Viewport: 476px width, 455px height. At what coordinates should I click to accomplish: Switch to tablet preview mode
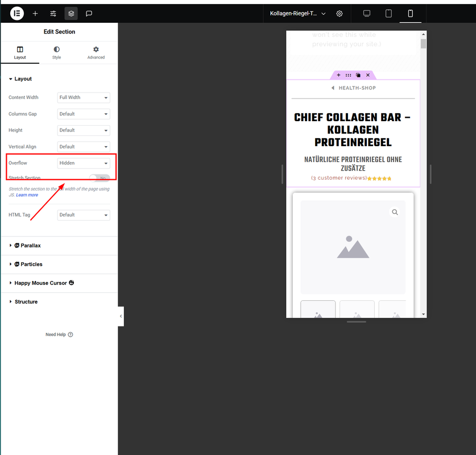[388, 13]
